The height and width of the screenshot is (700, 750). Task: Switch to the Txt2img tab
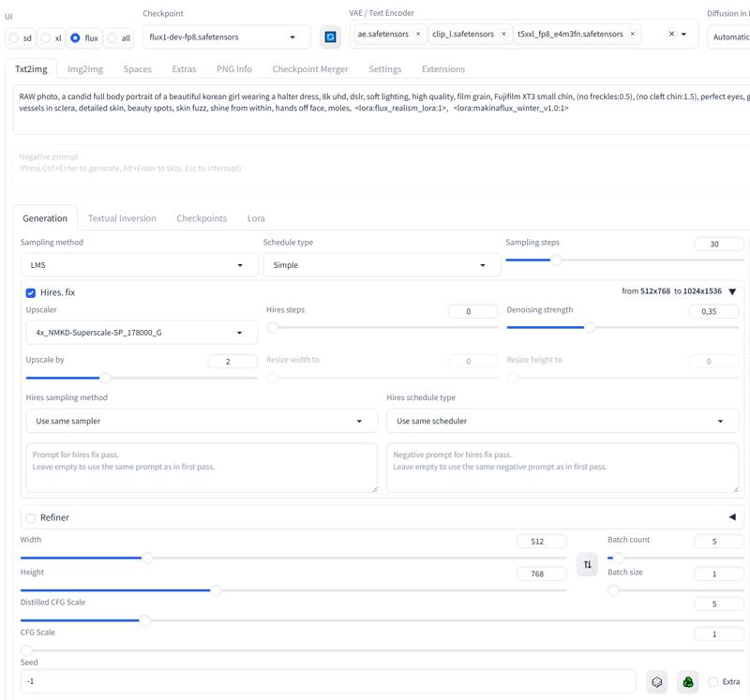point(31,68)
